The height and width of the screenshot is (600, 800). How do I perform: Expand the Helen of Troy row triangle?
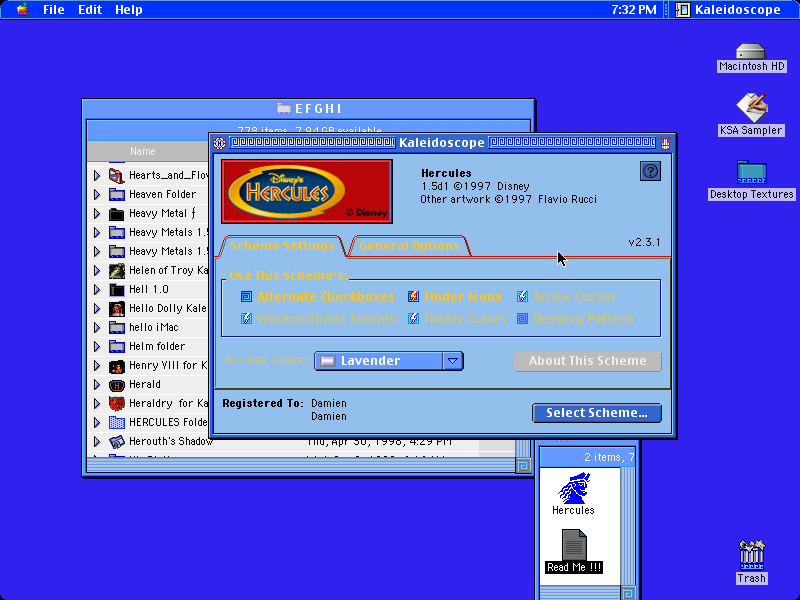click(x=97, y=270)
